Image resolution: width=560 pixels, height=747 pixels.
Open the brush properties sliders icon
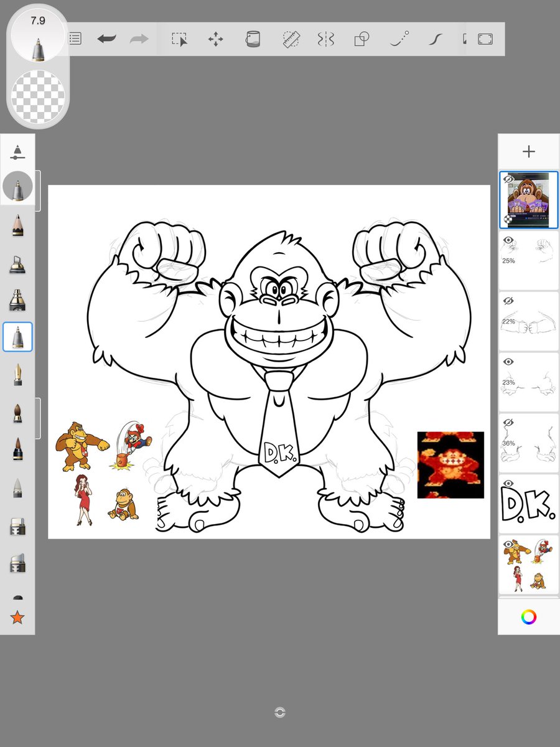pyautogui.click(x=17, y=153)
